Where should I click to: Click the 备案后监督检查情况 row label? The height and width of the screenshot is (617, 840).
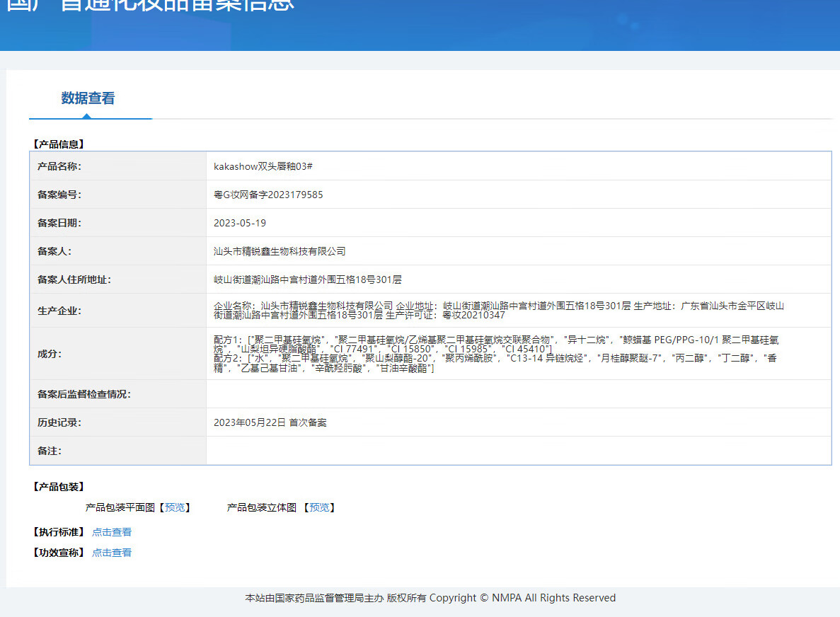84,394
